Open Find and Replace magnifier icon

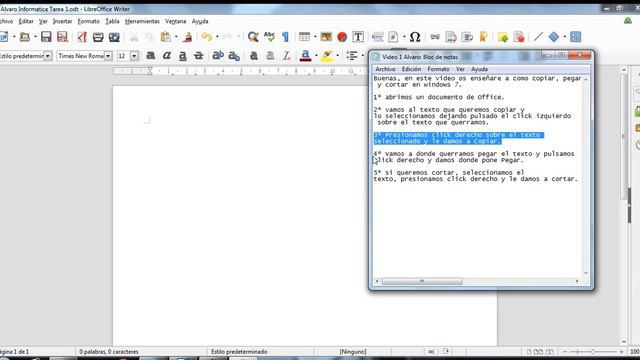pos(253,37)
